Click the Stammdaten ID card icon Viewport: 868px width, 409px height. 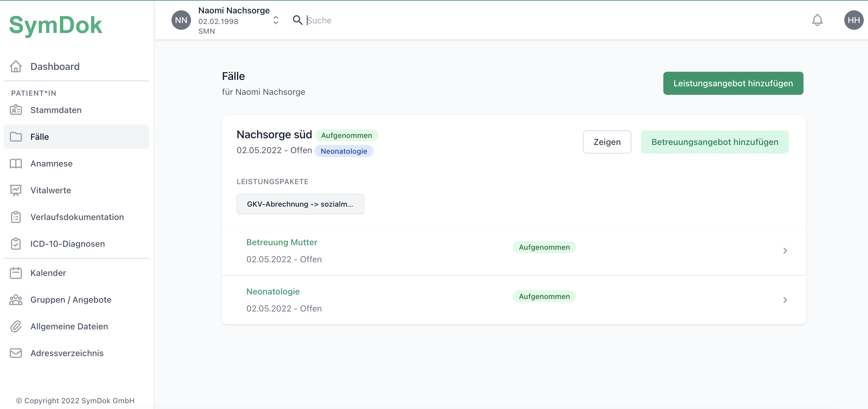16,110
